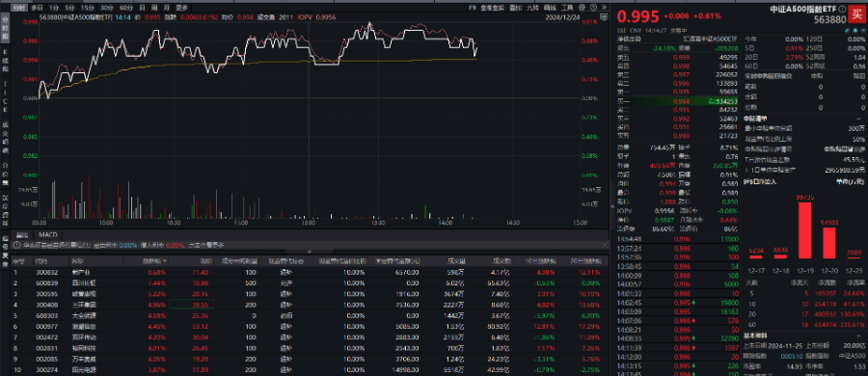The height and width of the screenshot is (376, 868).
Task: Click the 点击查看更多 link in notice bar
Action: click(206, 245)
